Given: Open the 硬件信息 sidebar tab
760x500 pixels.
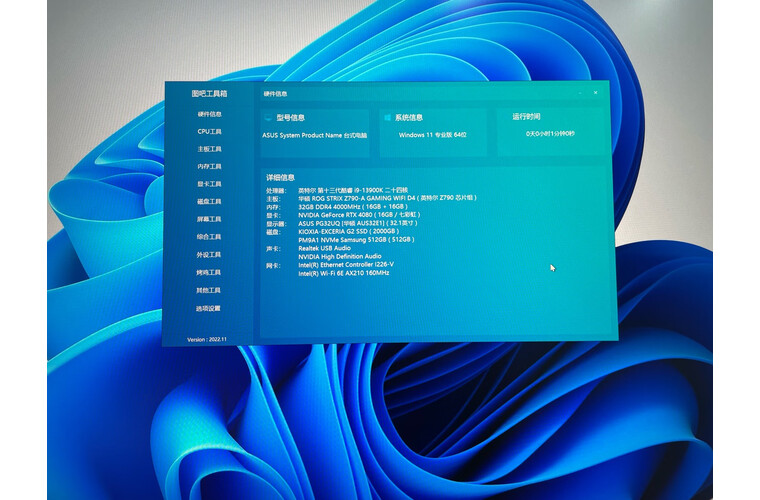Looking at the screenshot, I should [209, 114].
